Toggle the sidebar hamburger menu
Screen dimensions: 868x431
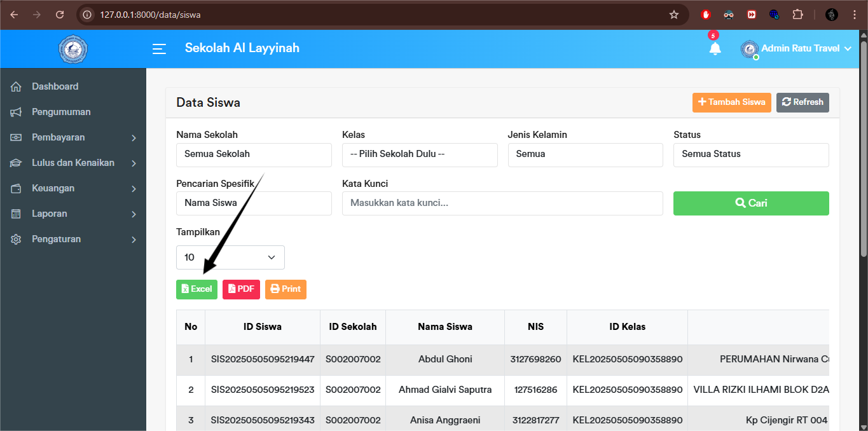[159, 49]
